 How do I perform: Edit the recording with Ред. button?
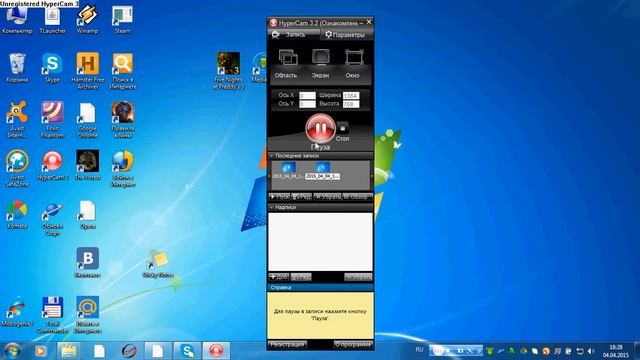[302, 197]
